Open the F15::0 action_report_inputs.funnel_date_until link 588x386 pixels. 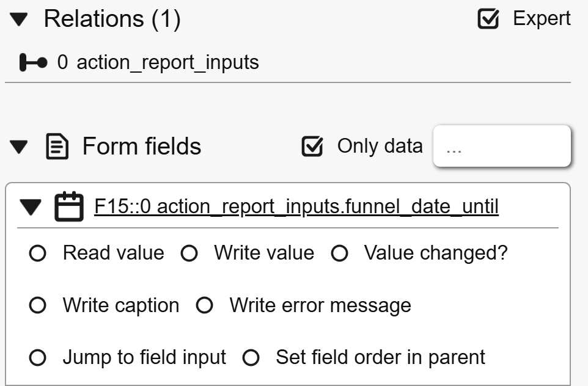(296, 208)
